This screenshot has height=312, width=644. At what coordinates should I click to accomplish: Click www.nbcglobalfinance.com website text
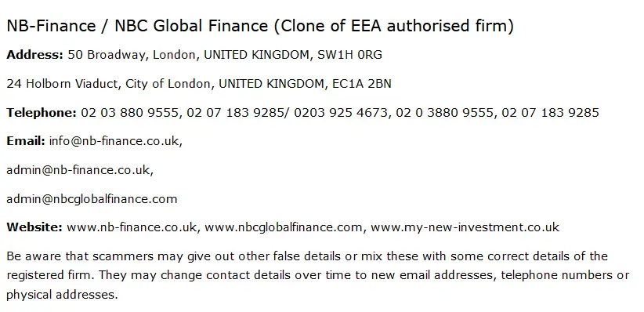[284, 227]
